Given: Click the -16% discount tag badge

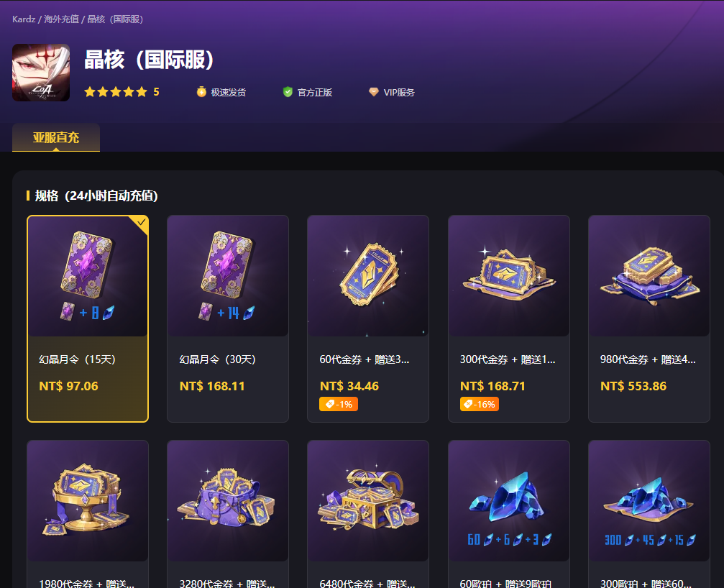Looking at the screenshot, I should click(480, 404).
